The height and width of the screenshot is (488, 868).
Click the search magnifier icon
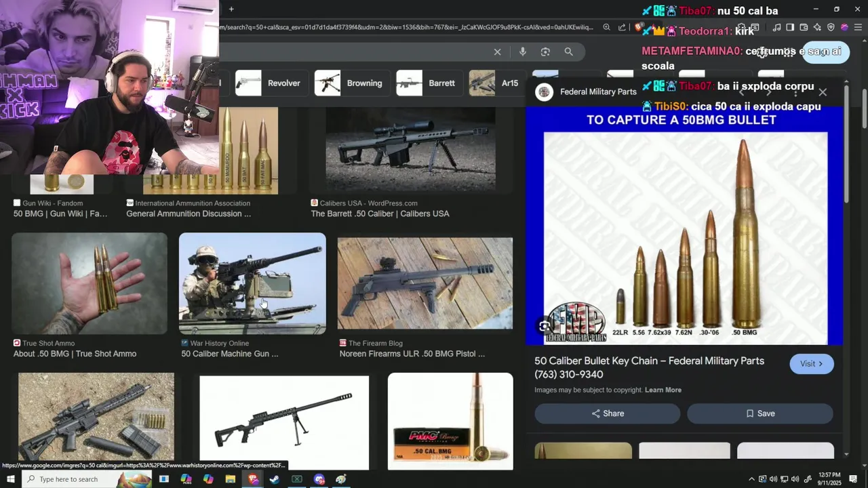point(568,52)
